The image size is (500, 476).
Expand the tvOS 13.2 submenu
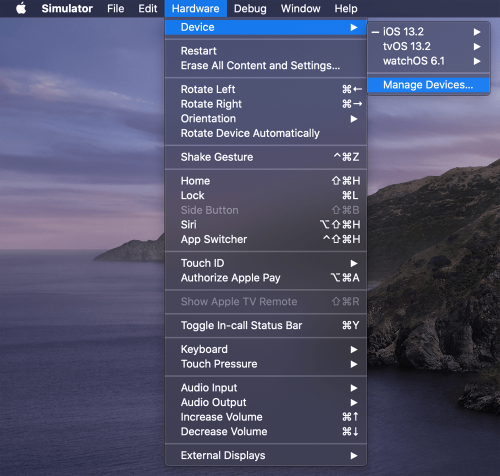(428, 46)
